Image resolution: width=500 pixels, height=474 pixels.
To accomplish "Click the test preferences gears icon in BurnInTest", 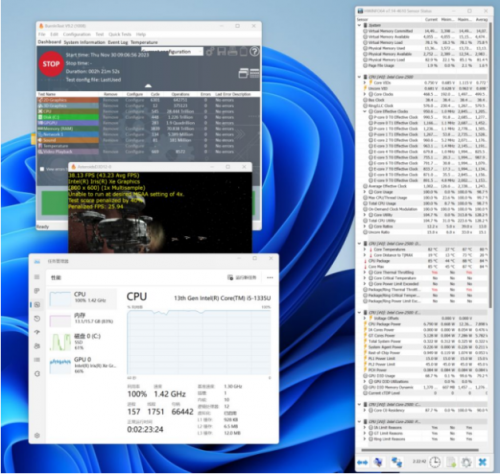I will pyautogui.click(x=210, y=51).
